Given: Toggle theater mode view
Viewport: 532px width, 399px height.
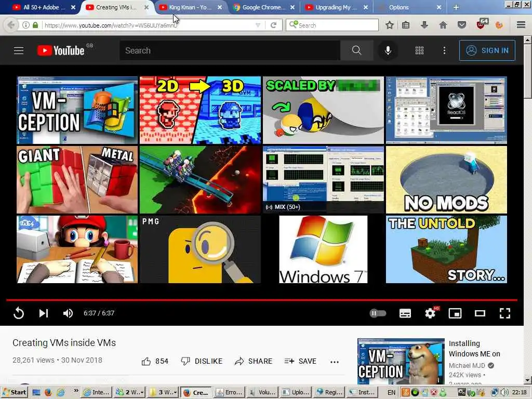Looking at the screenshot, I should pos(480,313).
